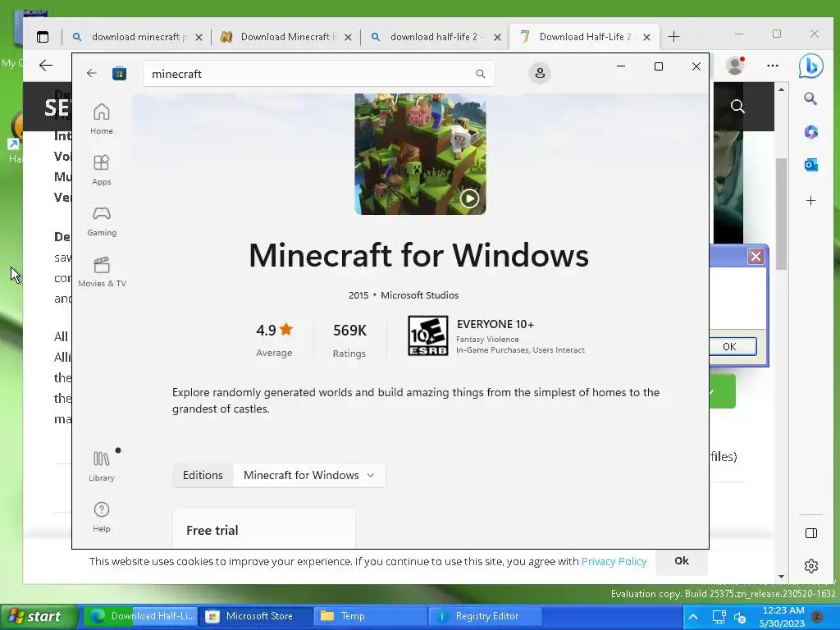Accept cookies with Ok button
Screen dimensions: 840x630
[682, 561]
